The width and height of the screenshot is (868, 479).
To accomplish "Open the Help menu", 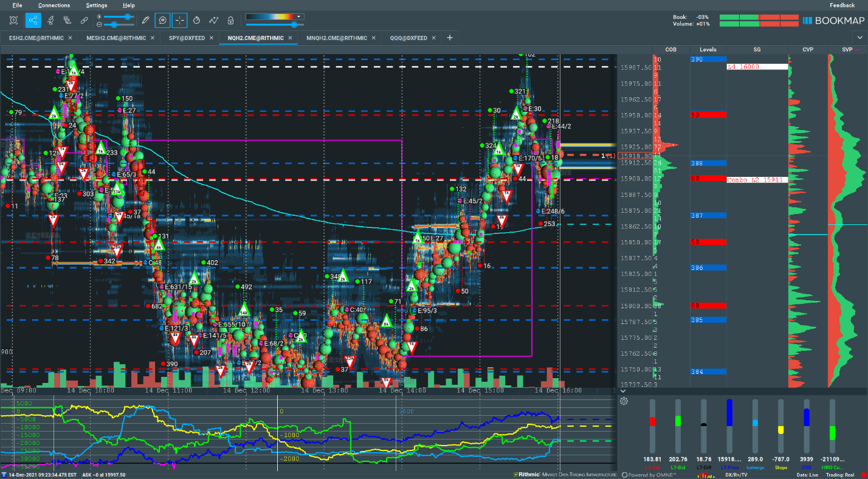I will coord(129,5).
